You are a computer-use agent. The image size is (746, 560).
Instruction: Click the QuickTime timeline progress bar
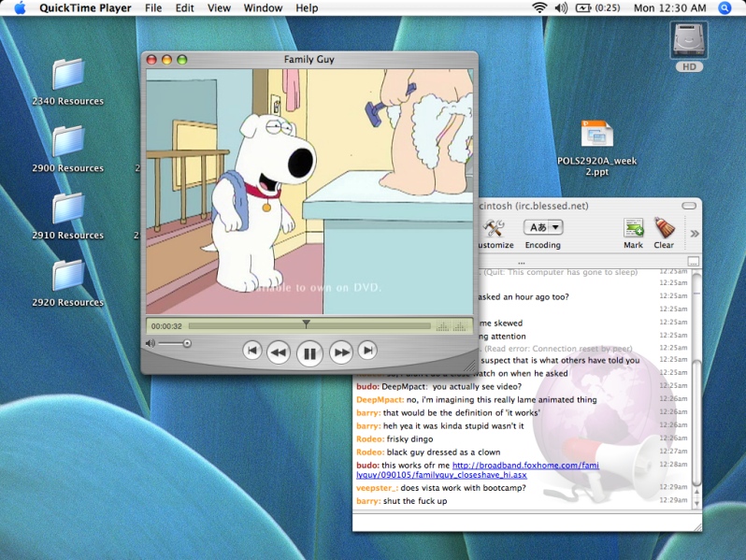point(309,326)
